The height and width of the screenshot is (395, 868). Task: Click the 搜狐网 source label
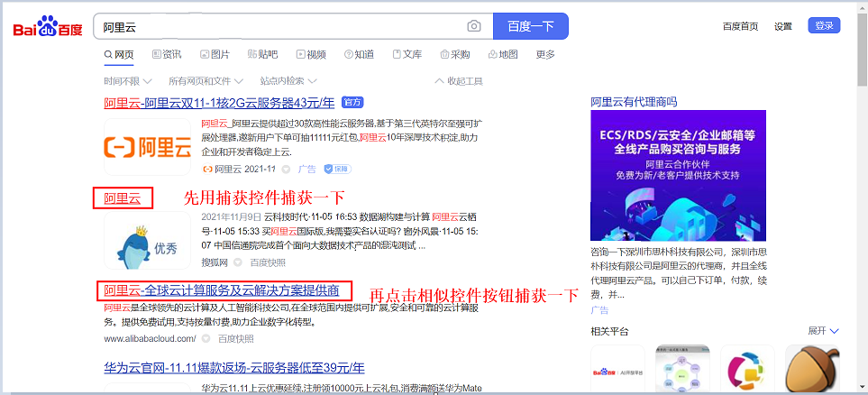coord(215,262)
